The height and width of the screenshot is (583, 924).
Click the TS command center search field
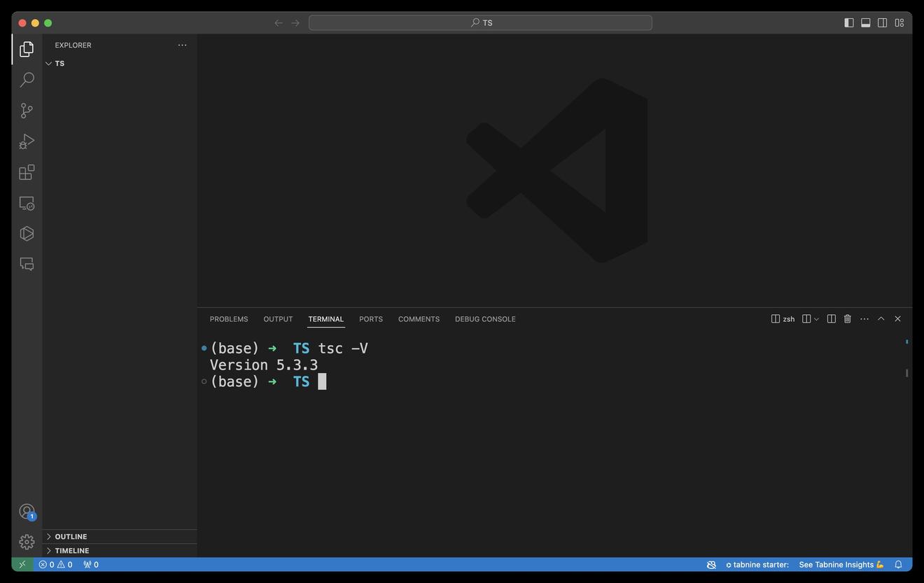point(480,23)
